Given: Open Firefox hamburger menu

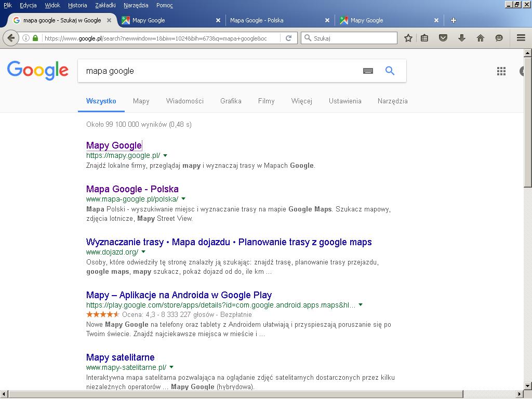Looking at the screenshot, I should tap(521, 37).
